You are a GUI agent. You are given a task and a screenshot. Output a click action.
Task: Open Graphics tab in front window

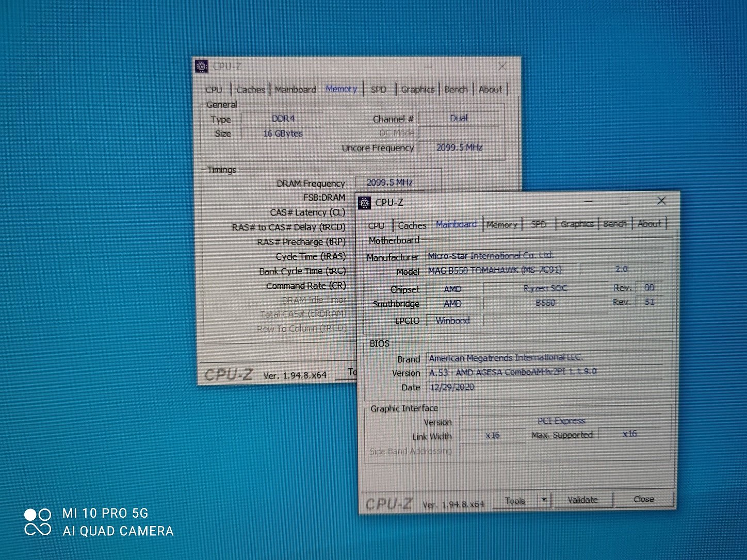[577, 224]
